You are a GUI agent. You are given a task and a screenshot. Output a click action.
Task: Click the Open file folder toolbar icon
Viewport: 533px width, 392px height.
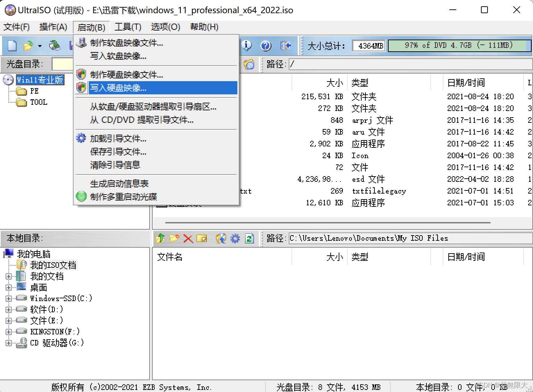28,45
